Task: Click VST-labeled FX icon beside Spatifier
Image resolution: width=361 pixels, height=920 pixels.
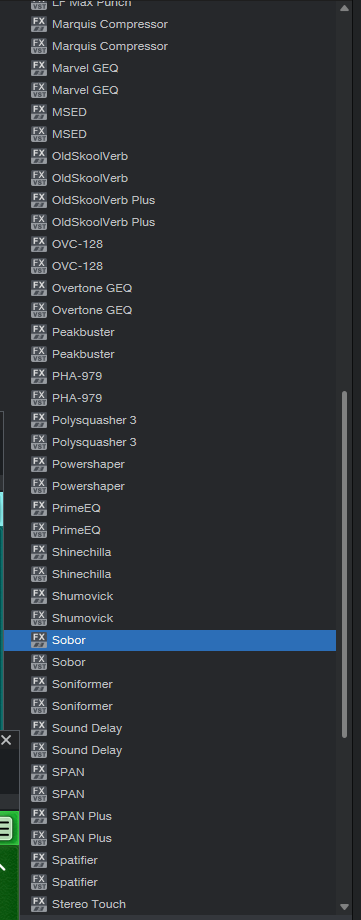Action: coord(39,882)
